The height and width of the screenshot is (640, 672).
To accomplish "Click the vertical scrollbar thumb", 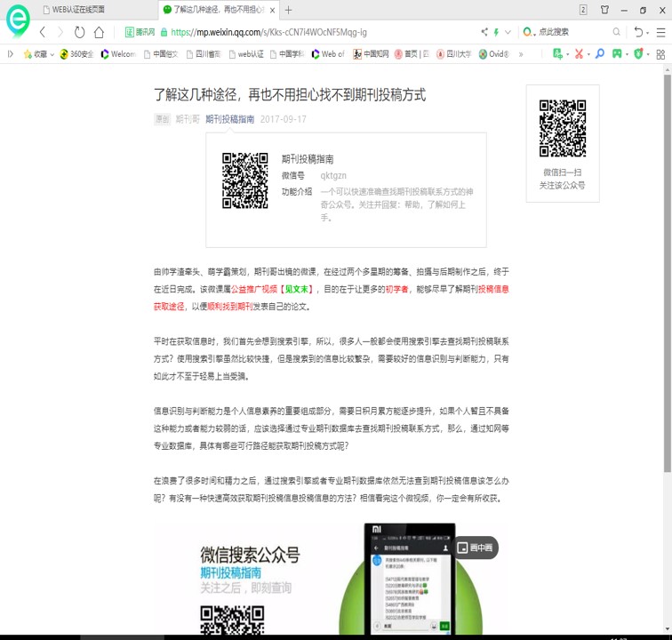I will [668, 274].
